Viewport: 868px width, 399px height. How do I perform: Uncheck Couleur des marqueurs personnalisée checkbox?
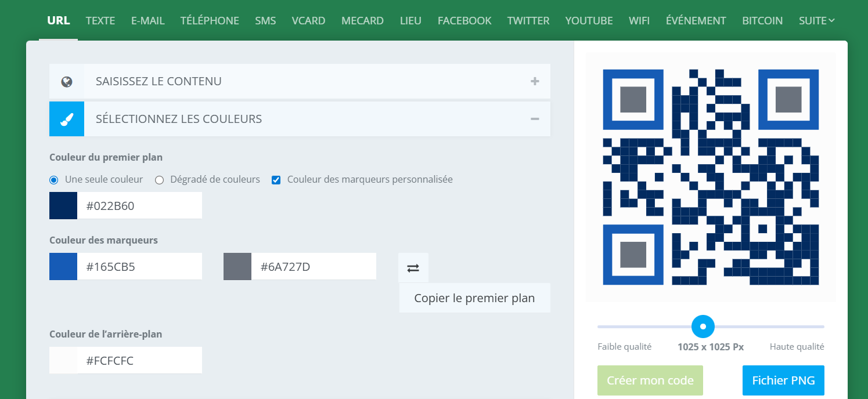(276, 180)
